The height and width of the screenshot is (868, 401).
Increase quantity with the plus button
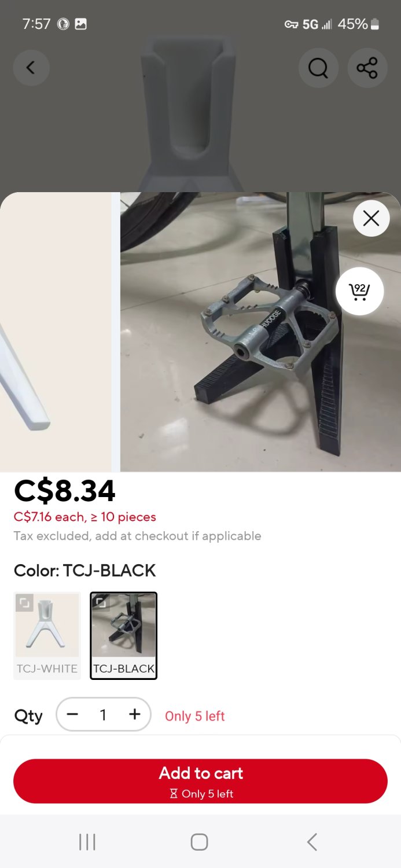134,715
